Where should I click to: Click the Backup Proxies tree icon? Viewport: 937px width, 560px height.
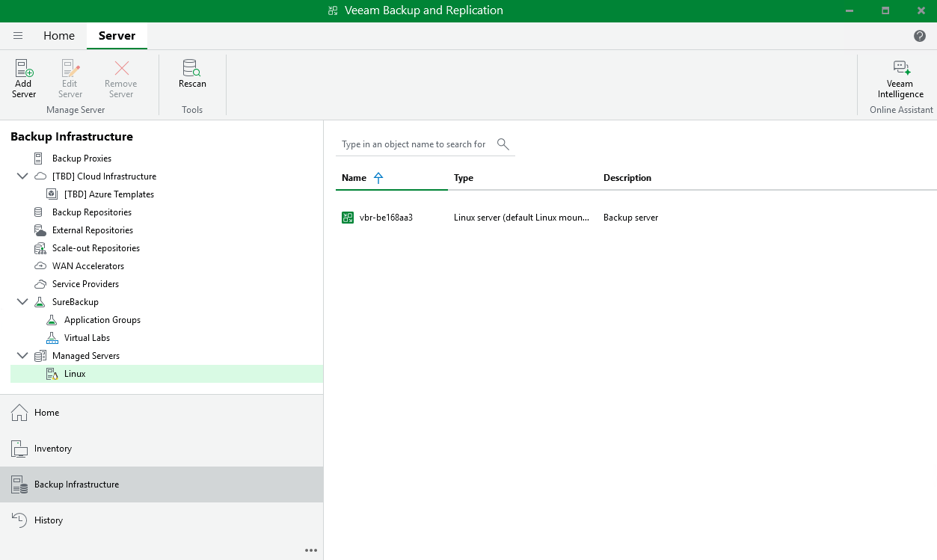38,159
